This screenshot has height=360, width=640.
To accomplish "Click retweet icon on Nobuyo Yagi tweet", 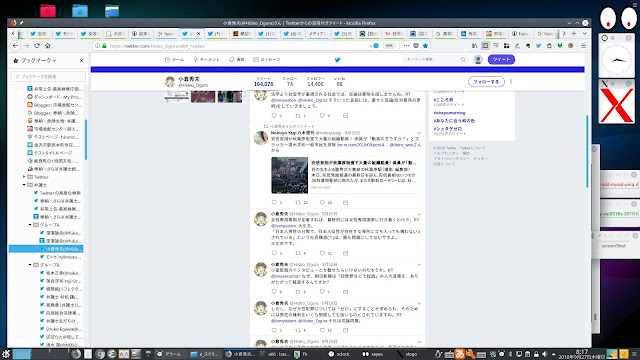I will (298, 202).
